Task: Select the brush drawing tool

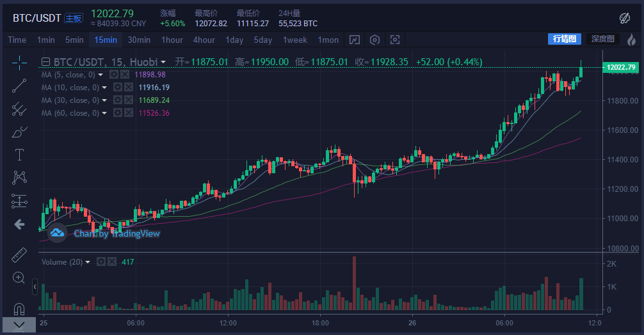Action: (19, 132)
